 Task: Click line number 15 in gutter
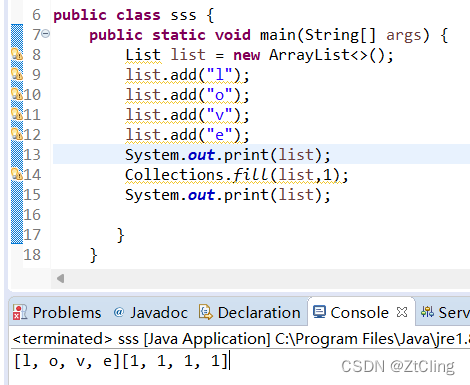tap(32, 195)
